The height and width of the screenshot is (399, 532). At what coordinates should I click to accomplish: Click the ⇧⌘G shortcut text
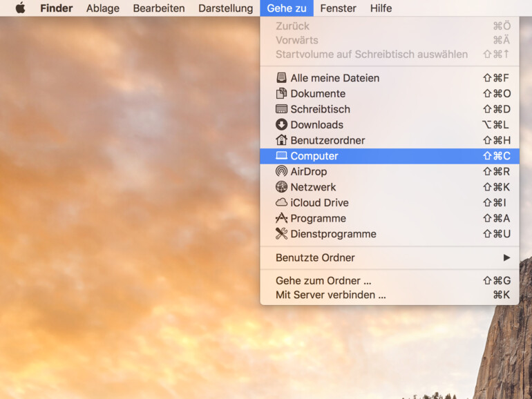pyautogui.click(x=497, y=281)
